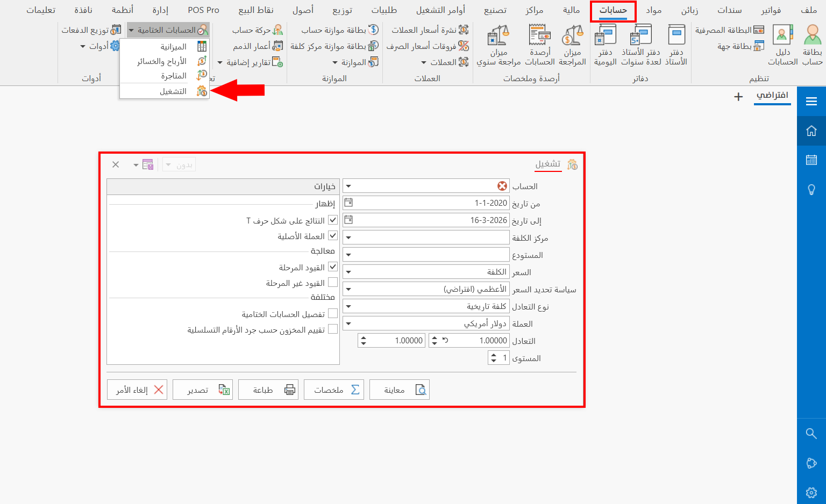Open حسابات ribbon tab
The width and height of the screenshot is (826, 504).
tap(613, 10)
